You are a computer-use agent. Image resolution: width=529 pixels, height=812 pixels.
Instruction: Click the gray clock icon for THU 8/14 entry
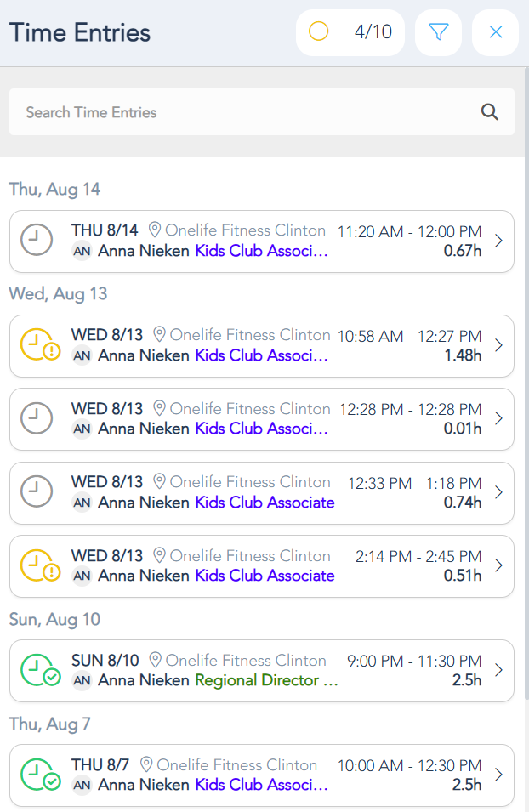36,241
